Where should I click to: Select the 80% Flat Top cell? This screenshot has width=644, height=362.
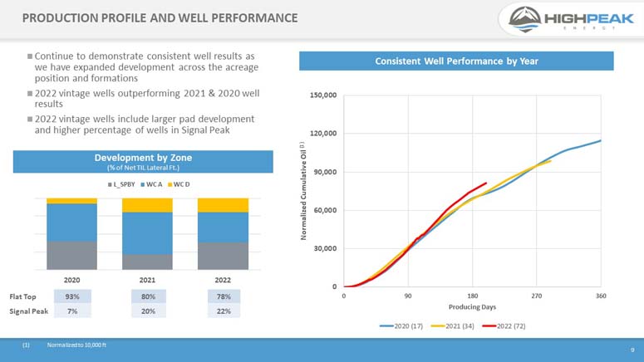pos(148,296)
